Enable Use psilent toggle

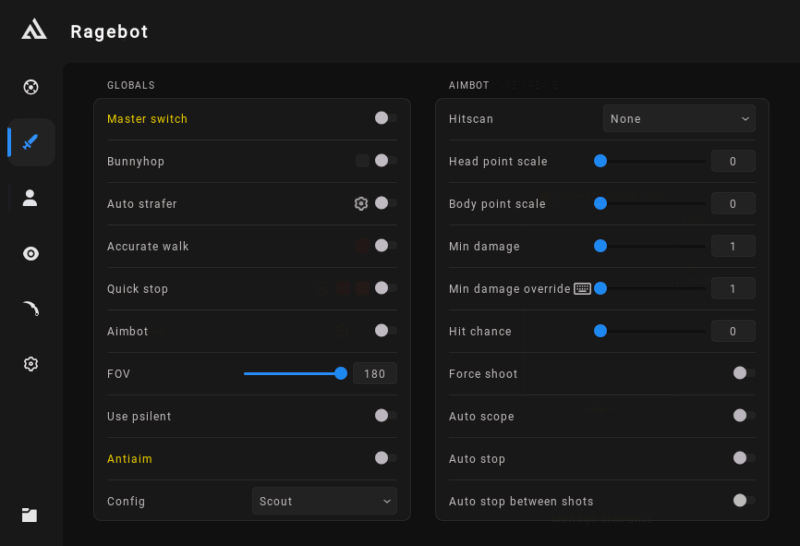pos(384,416)
